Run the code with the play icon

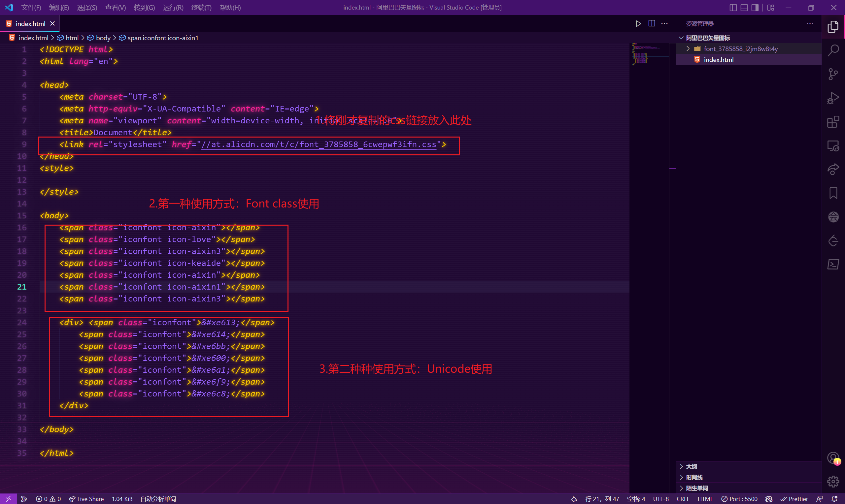click(x=638, y=23)
